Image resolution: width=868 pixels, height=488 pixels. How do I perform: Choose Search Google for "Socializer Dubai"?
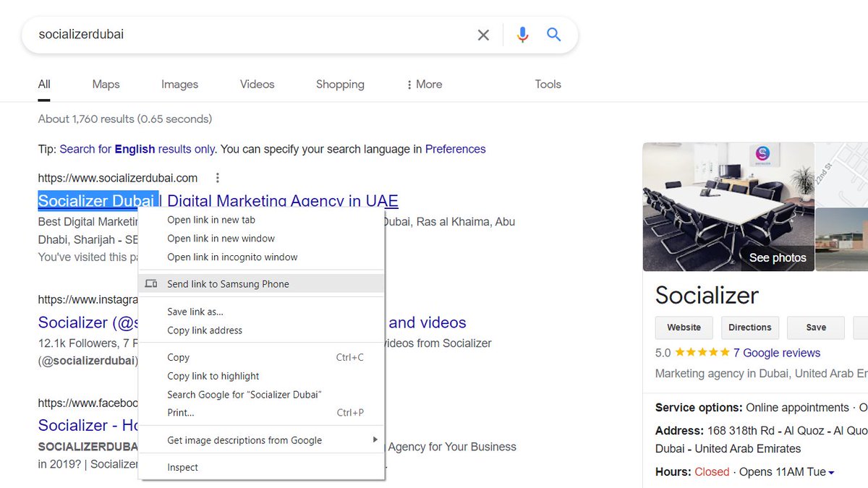261,395
